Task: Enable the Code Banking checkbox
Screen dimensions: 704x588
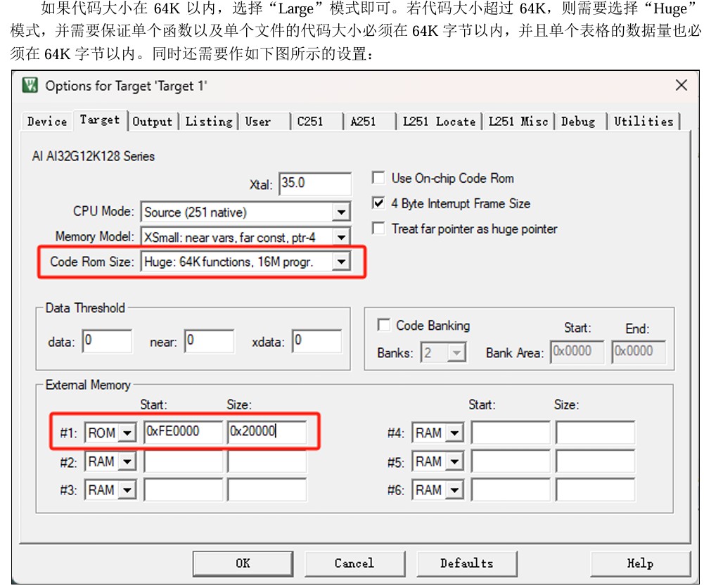Action: point(384,325)
